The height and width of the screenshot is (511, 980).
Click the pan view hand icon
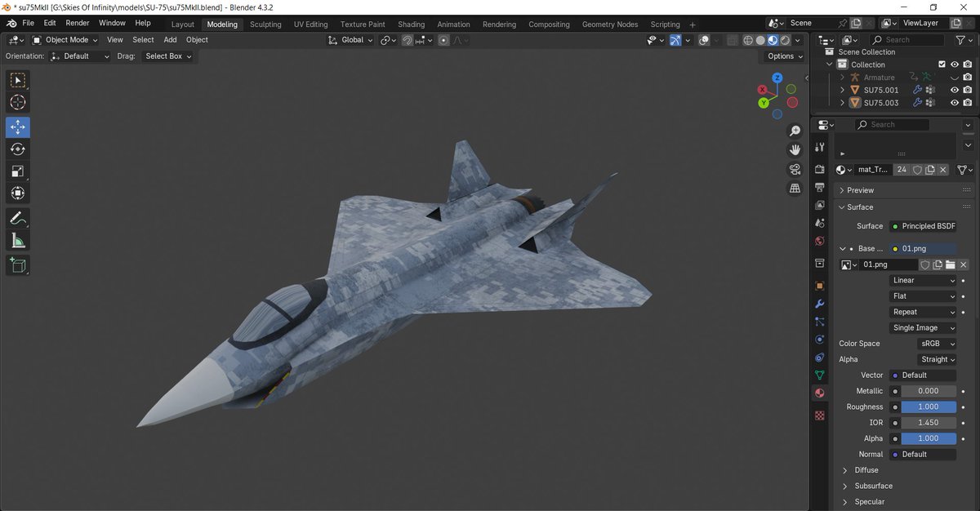tap(795, 150)
